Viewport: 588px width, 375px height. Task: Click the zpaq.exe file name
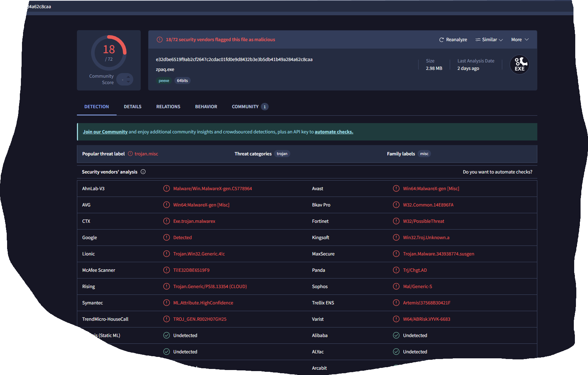[x=165, y=70]
